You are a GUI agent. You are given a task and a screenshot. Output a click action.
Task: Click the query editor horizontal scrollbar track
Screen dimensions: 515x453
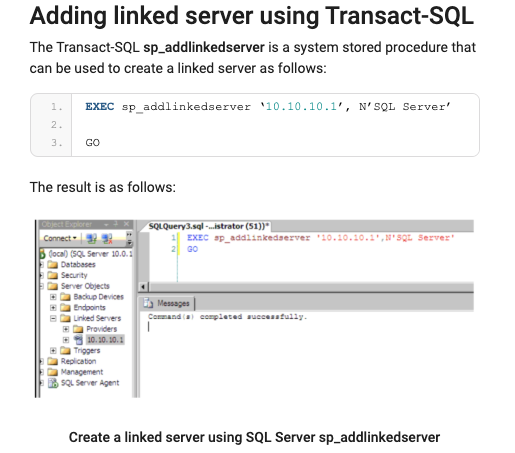click(311, 287)
